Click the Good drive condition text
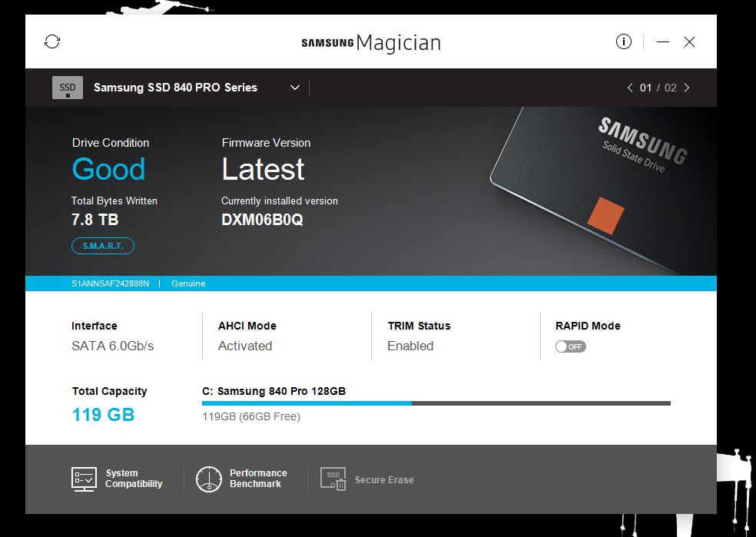This screenshot has height=537, width=756. coord(108,169)
